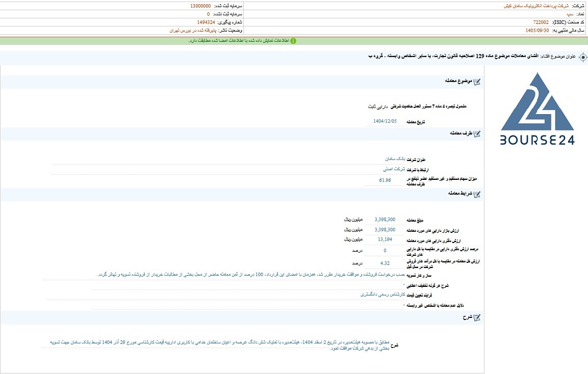Image resolution: width=588 pixels, height=374 pixels.
Task: Select the green bar message about signed information
Action: point(239,41)
